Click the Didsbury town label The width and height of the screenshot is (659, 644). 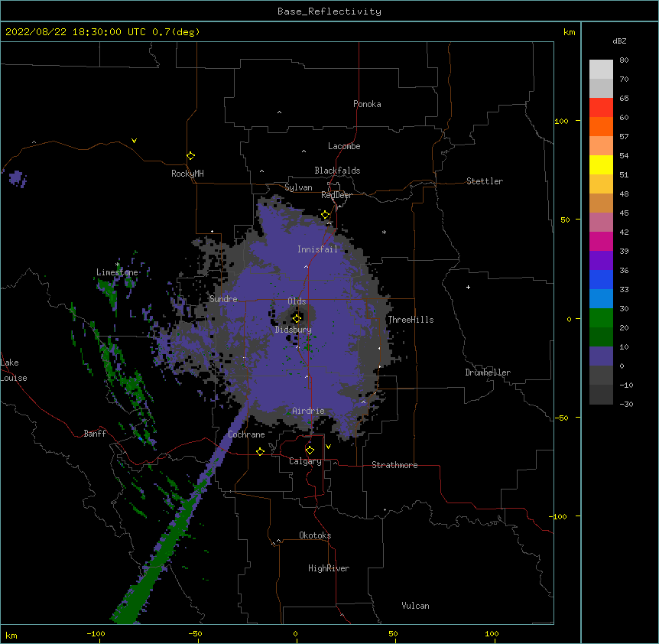[x=294, y=330]
